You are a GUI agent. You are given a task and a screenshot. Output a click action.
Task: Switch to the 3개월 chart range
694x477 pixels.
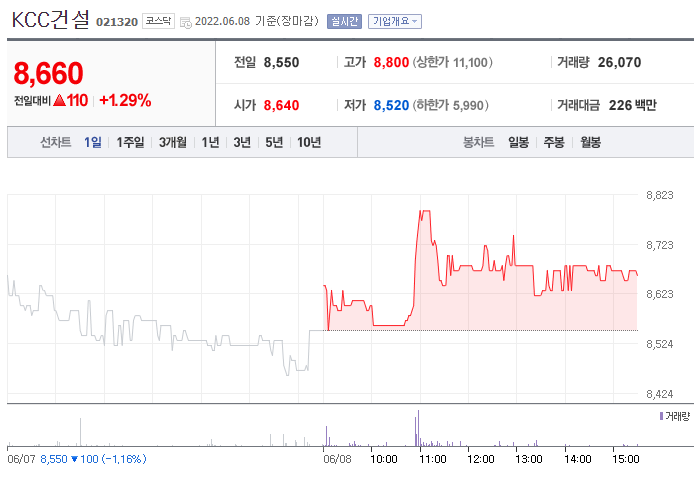pyautogui.click(x=173, y=142)
